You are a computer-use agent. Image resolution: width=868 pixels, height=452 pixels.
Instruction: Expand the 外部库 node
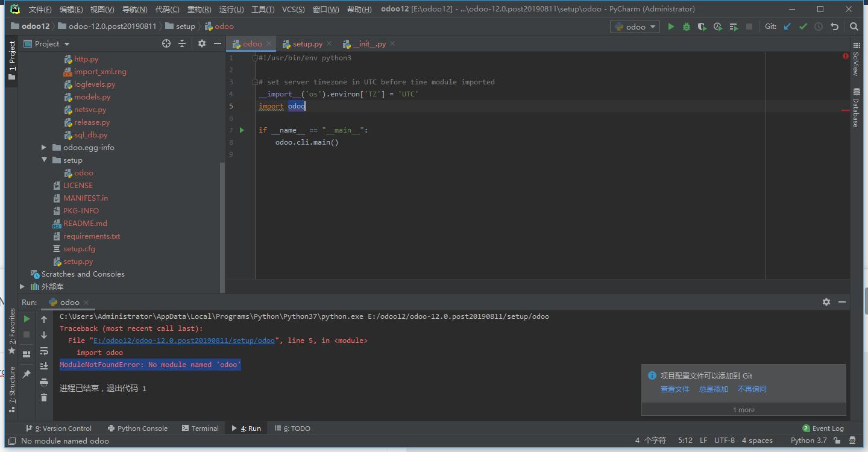click(x=22, y=287)
